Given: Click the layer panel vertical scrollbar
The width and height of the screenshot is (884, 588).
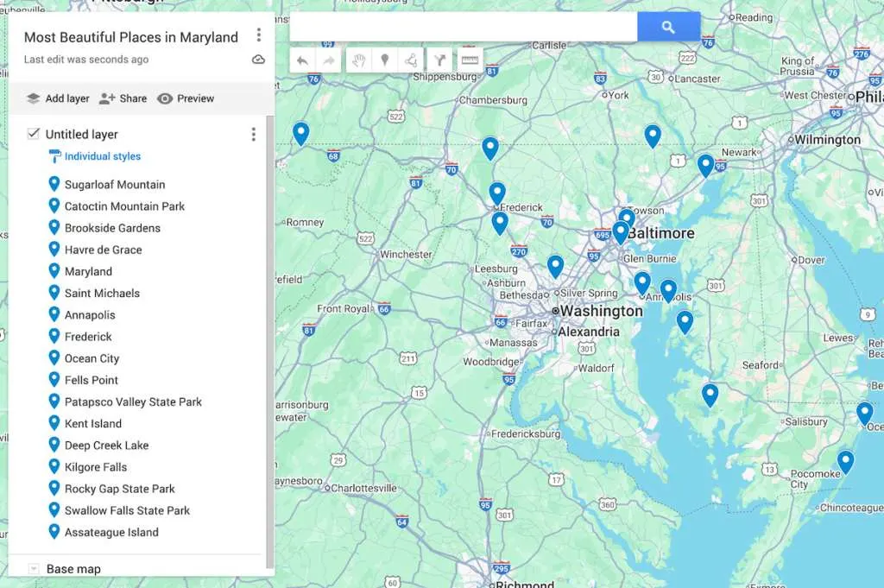Looking at the screenshot, I should point(269,341).
